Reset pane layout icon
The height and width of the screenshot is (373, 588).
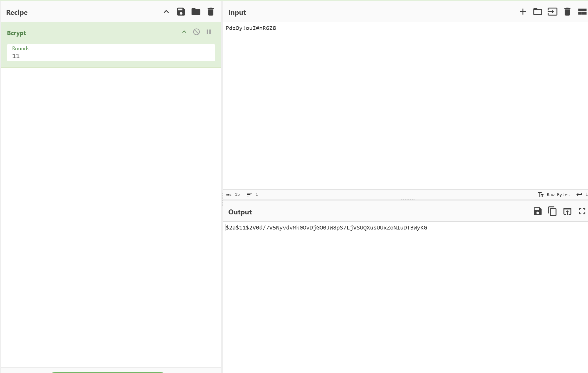click(x=582, y=12)
